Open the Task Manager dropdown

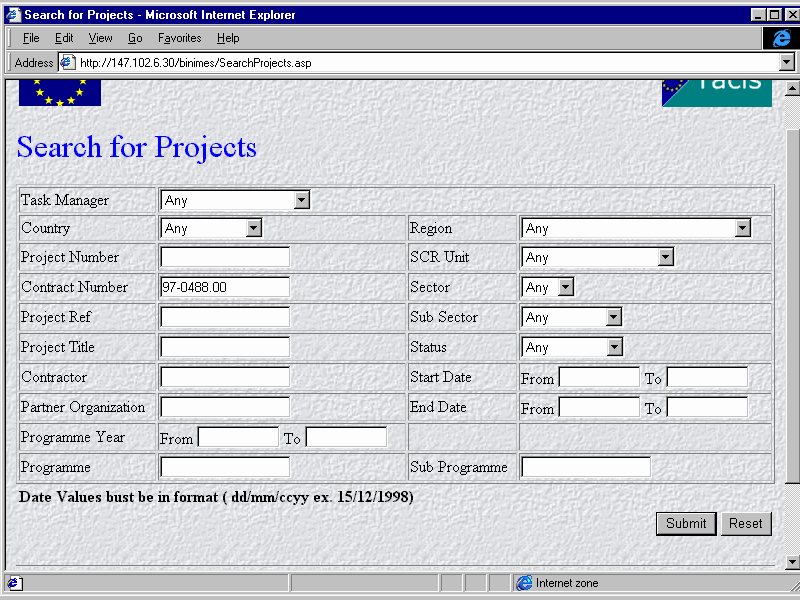302,200
